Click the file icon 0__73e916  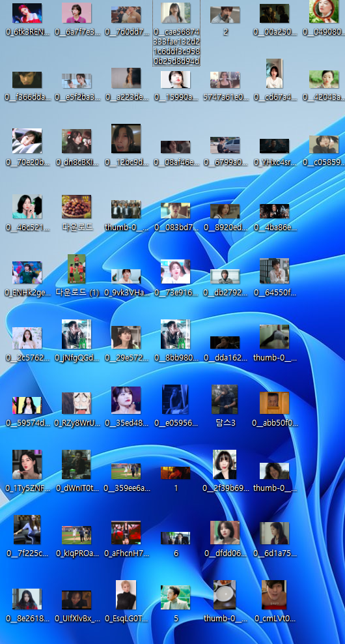[176, 271]
